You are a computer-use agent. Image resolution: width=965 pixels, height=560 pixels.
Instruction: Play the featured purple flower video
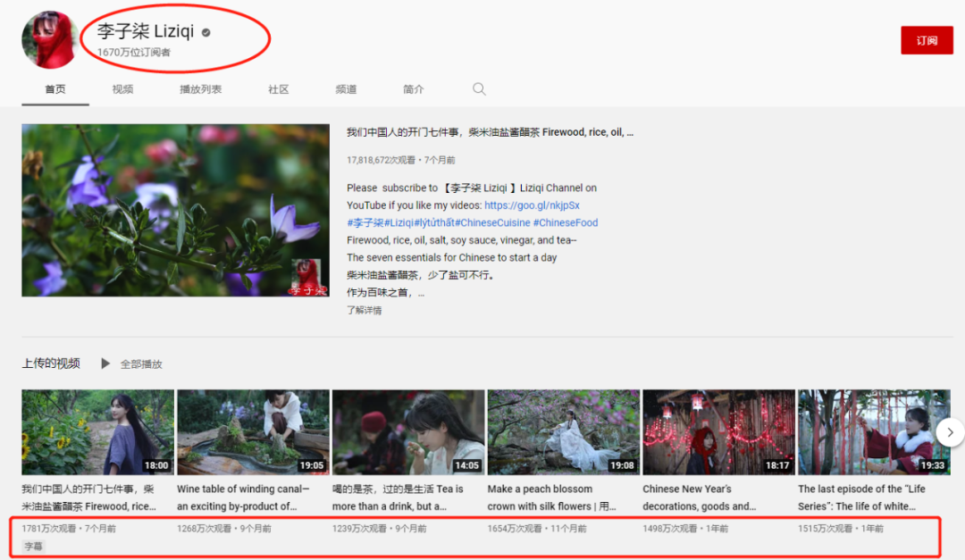coord(175,211)
